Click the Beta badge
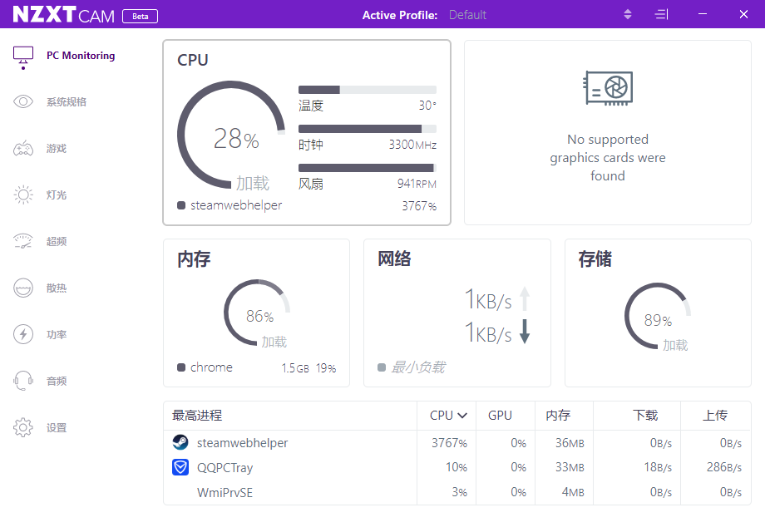Viewport: 765px width, 532px height. [x=140, y=16]
